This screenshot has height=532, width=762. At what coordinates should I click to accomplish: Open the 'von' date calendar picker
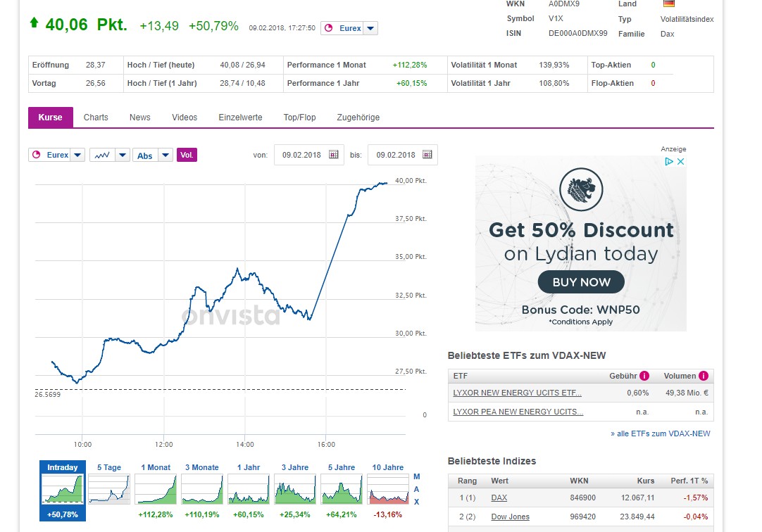(334, 155)
